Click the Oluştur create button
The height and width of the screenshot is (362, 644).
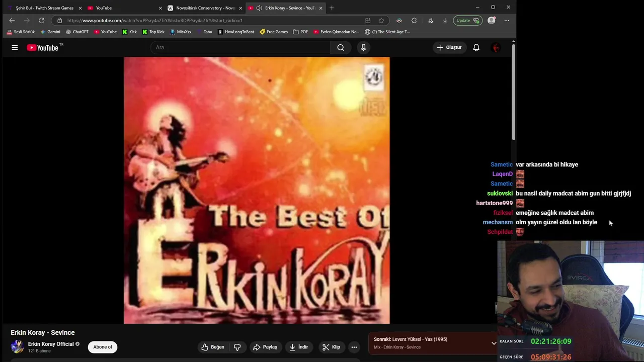(x=449, y=48)
